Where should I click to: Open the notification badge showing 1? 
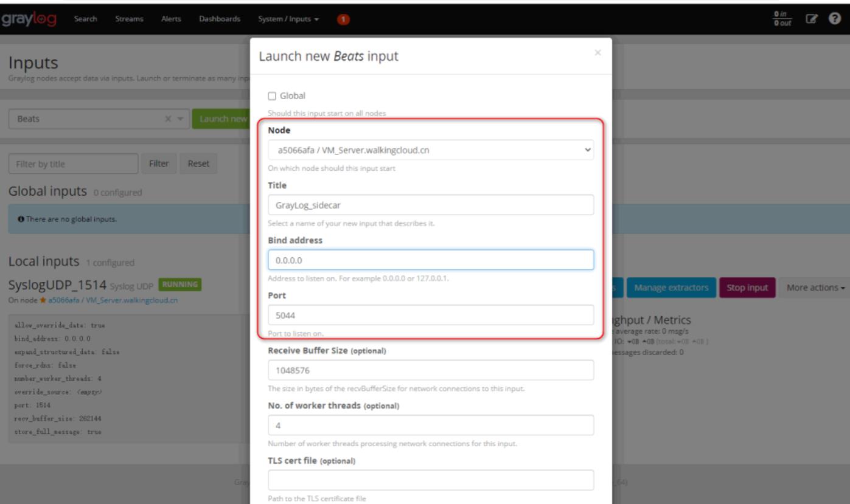(x=343, y=19)
